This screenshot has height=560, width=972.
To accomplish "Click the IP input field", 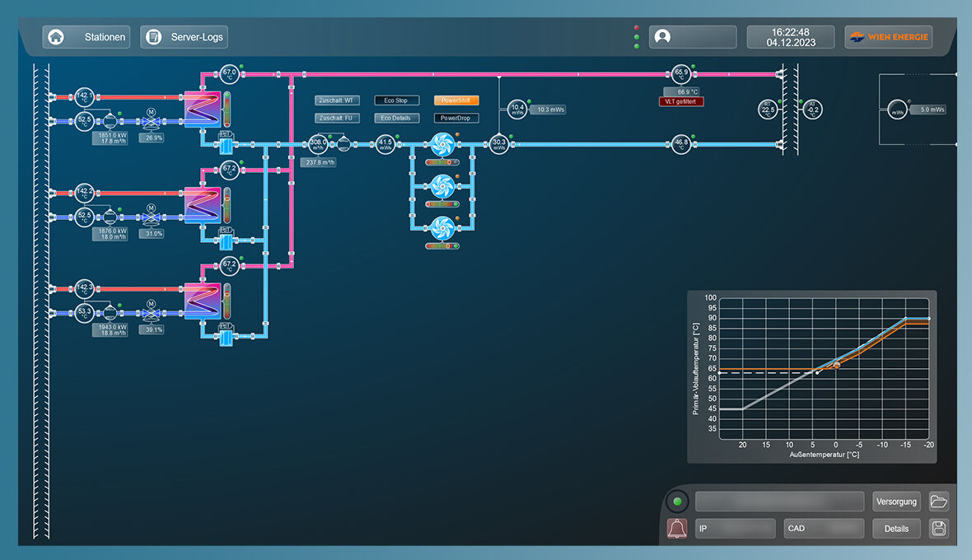I will 735,528.
